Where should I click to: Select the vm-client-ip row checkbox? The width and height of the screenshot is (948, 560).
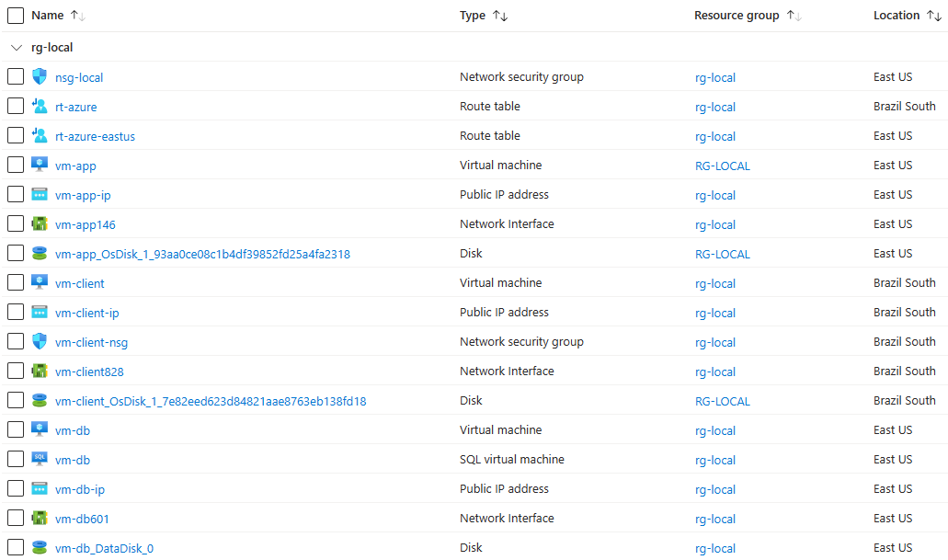click(x=16, y=312)
